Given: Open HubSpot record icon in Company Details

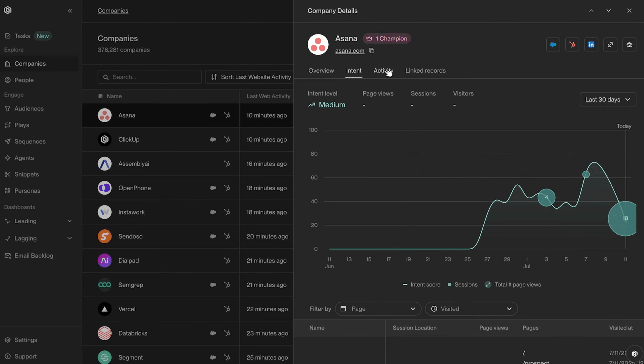Looking at the screenshot, I should (x=572, y=45).
